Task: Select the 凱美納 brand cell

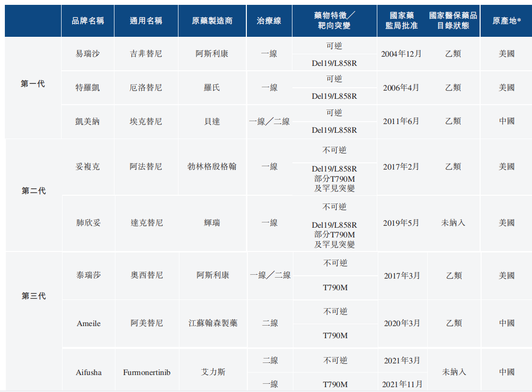Action: tap(88, 121)
